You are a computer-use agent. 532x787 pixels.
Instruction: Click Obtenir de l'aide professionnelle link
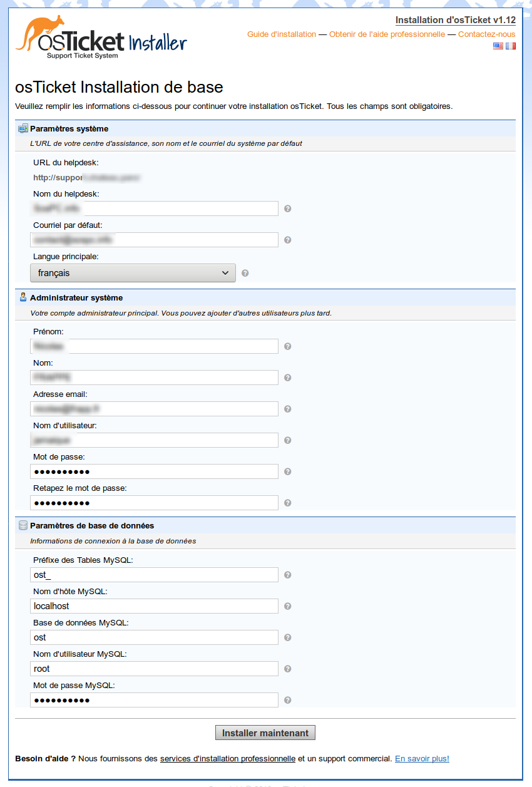click(x=387, y=34)
